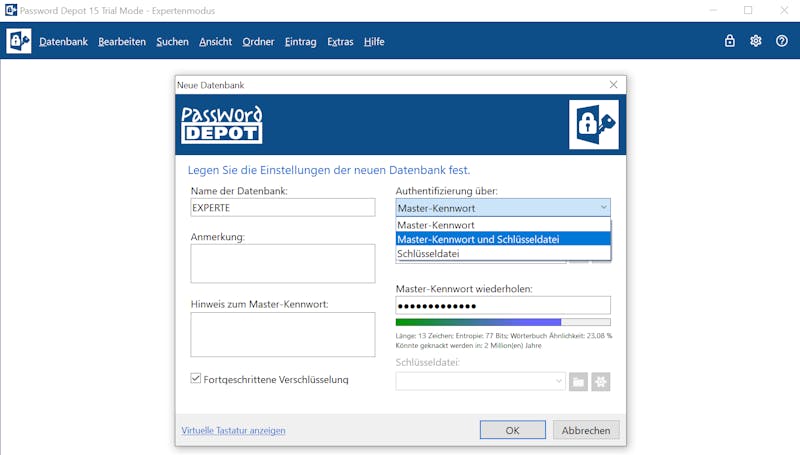Open the Bearbeiten menu

point(122,42)
